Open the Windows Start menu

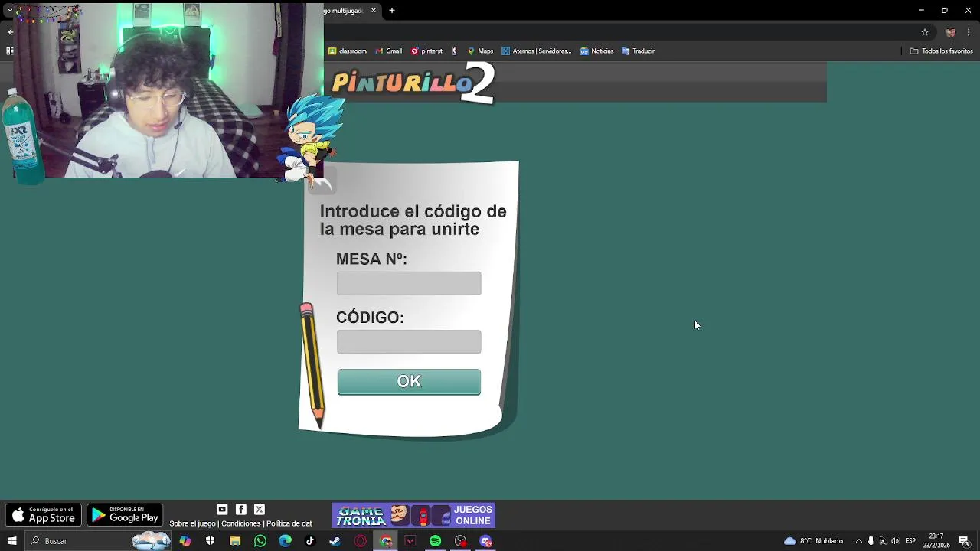pyautogui.click(x=11, y=541)
